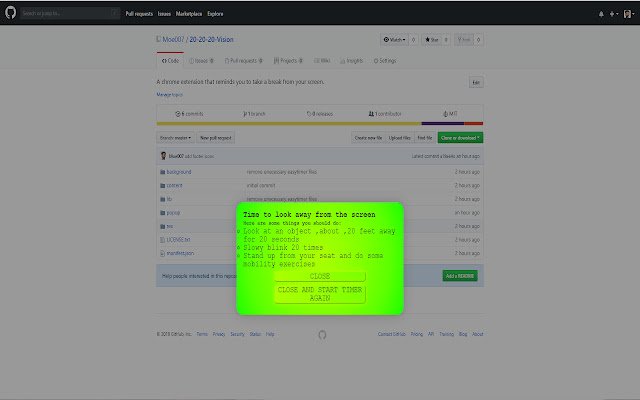This screenshot has height=400, width=640.
Task: Switch to the repository Pull requests tab
Action: click(x=244, y=61)
